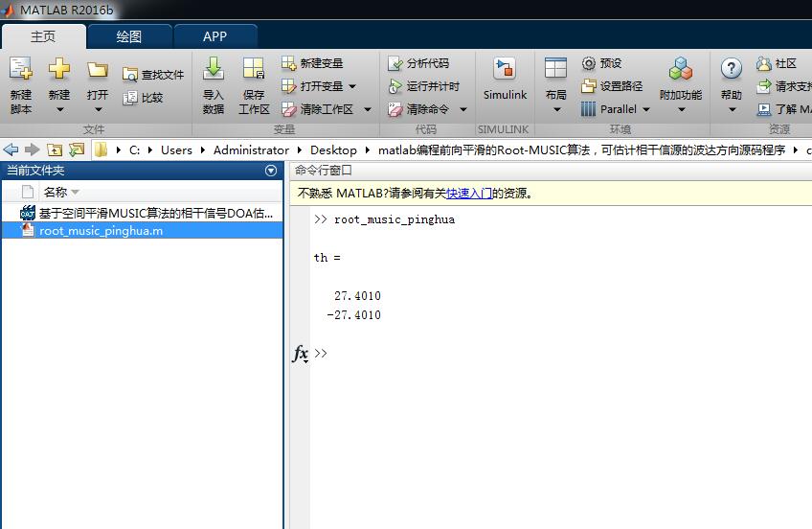Viewport: 812px width, 529px height.
Task: Switch to the Home (主页) tab
Action: 43,36
